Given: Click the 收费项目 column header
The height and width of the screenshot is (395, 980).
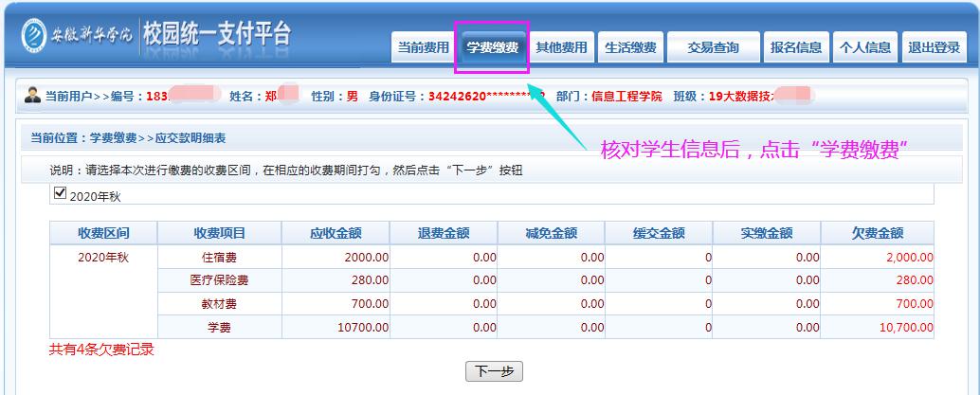Looking at the screenshot, I should coord(220,233).
